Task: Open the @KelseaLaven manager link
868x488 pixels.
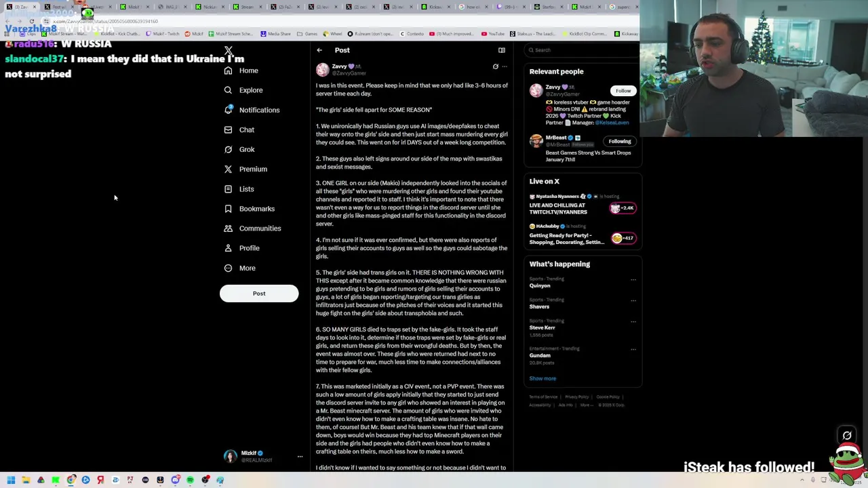Action: tap(612, 123)
